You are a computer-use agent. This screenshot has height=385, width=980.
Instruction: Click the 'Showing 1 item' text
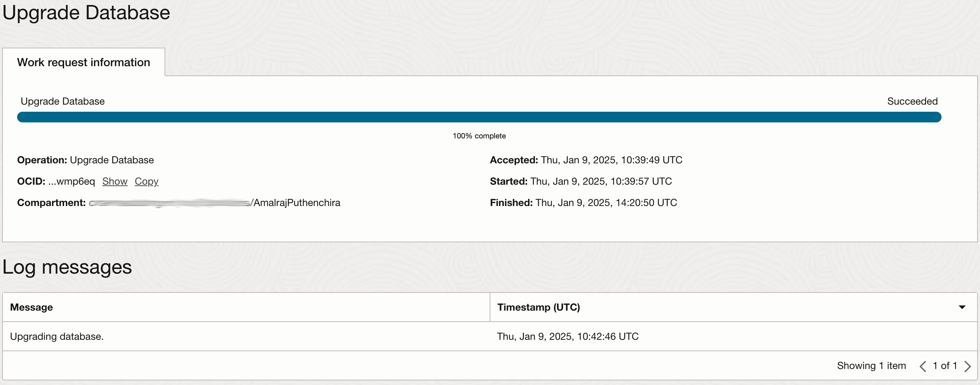[x=871, y=366]
